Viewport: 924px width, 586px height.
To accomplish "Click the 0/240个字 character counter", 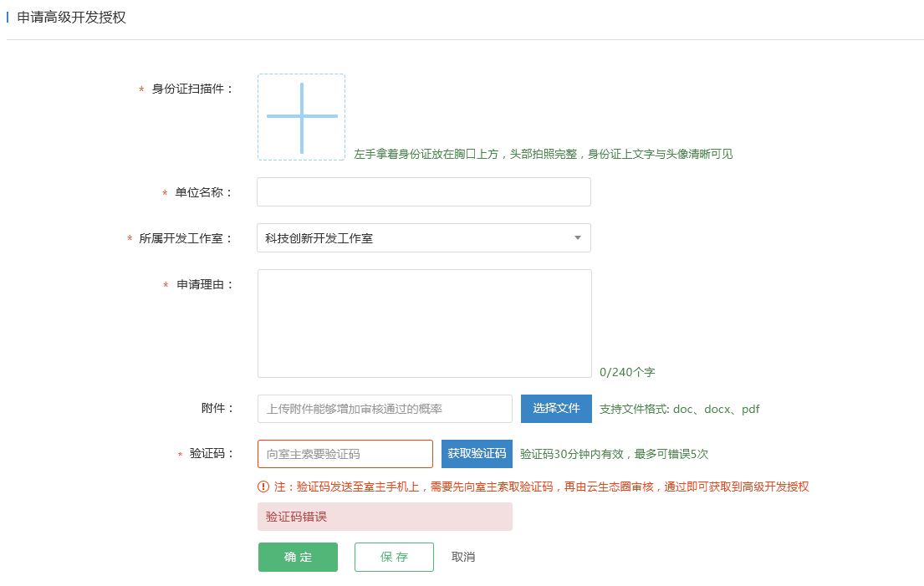I will pos(627,372).
